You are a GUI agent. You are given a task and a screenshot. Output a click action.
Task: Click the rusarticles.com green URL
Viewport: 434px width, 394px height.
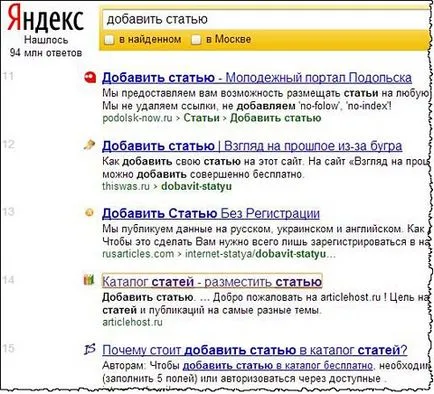(x=138, y=254)
